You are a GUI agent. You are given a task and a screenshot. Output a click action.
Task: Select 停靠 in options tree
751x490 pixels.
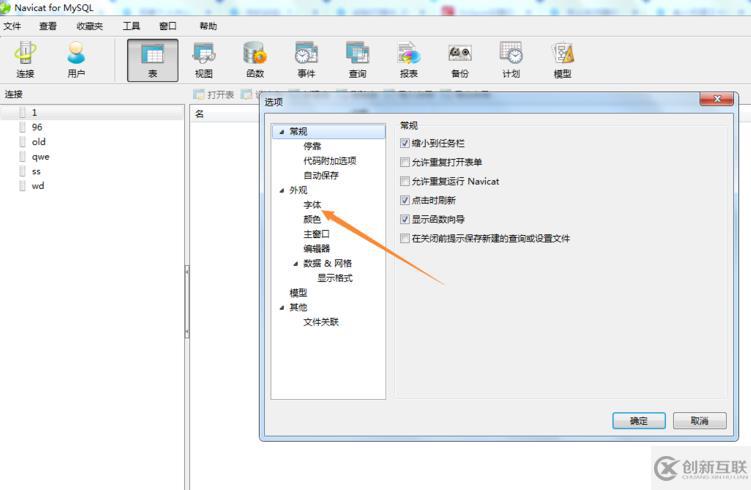[x=312, y=146]
